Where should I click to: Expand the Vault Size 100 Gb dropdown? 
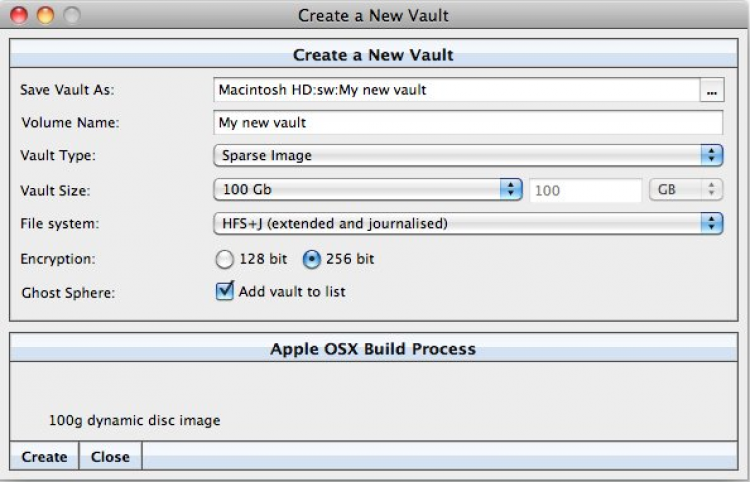coord(368,189)
